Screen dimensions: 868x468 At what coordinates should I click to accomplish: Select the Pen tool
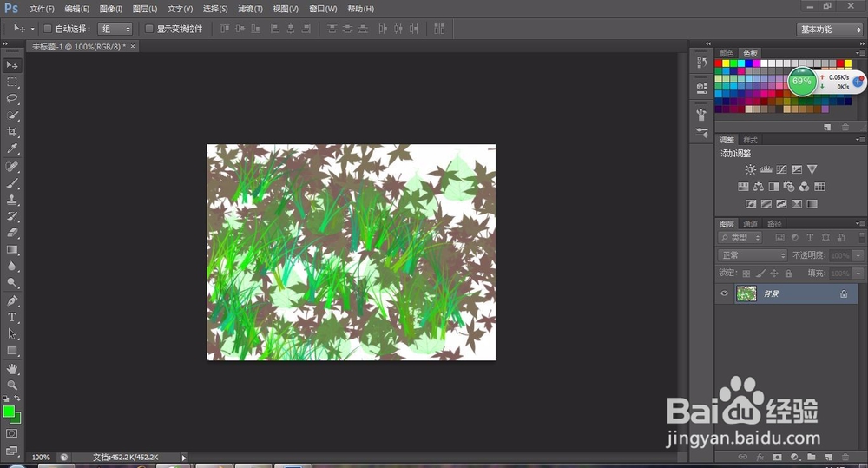pyautogui.click(x=12, y=301)
